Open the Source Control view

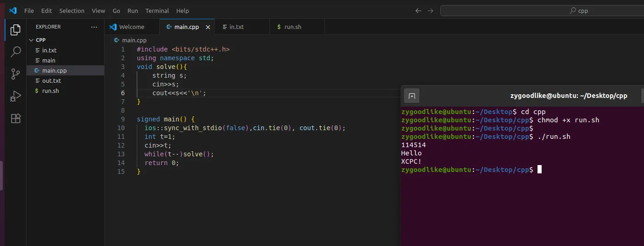pyautogui.click(x=16, y=74)
